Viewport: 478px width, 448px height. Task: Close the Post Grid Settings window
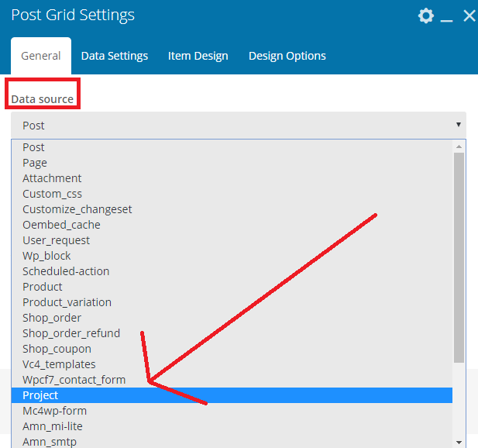tap(469, 16)
